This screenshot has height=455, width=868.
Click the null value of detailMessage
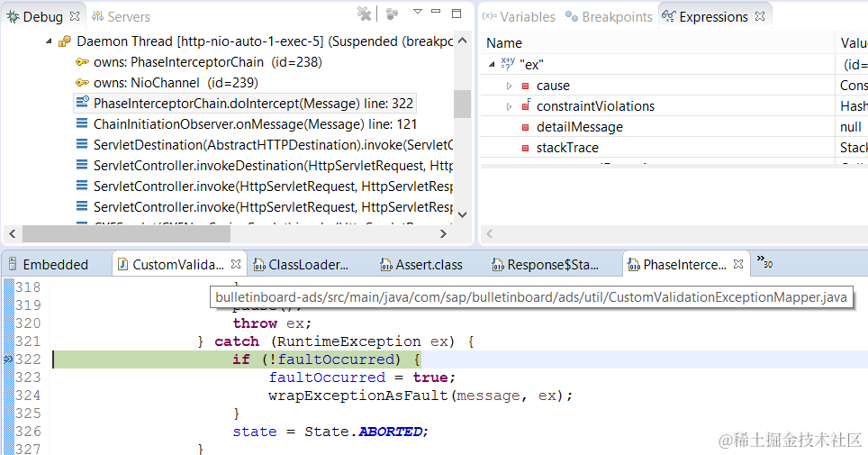coord(850,127)
